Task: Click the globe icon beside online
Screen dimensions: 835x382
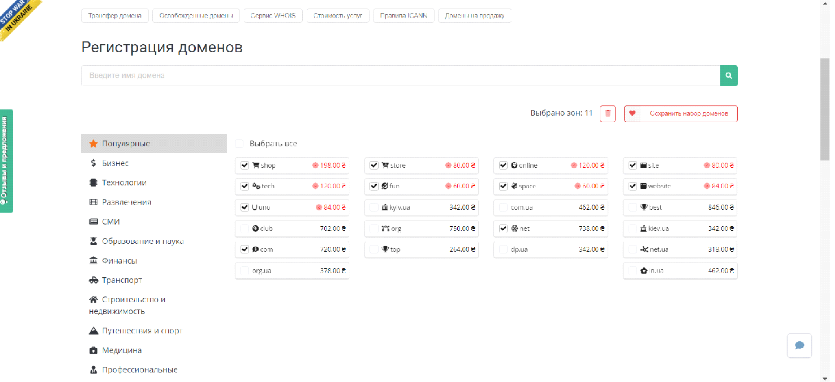Action: pos(514,166)
